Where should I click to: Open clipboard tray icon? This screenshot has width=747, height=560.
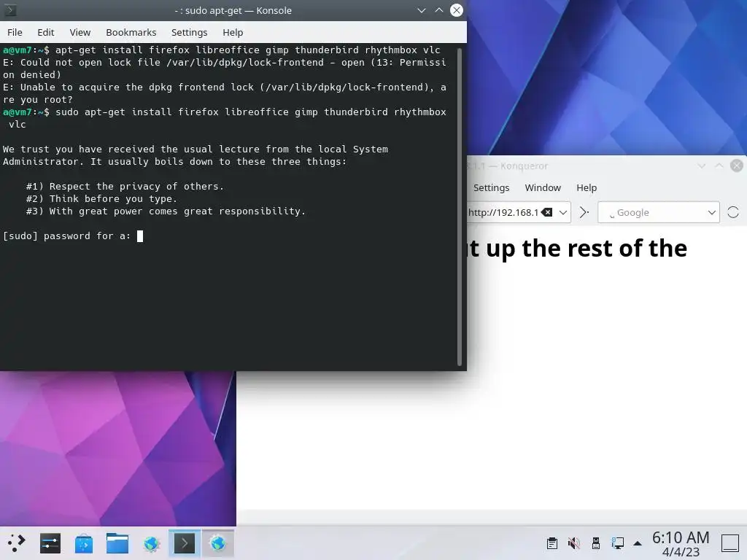pos(552,542)
